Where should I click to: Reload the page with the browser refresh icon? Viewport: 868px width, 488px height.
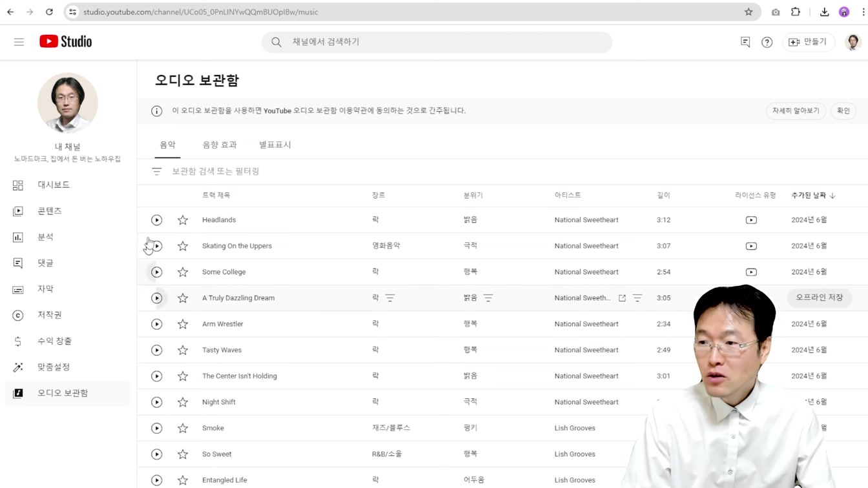[x=49, y=12]
